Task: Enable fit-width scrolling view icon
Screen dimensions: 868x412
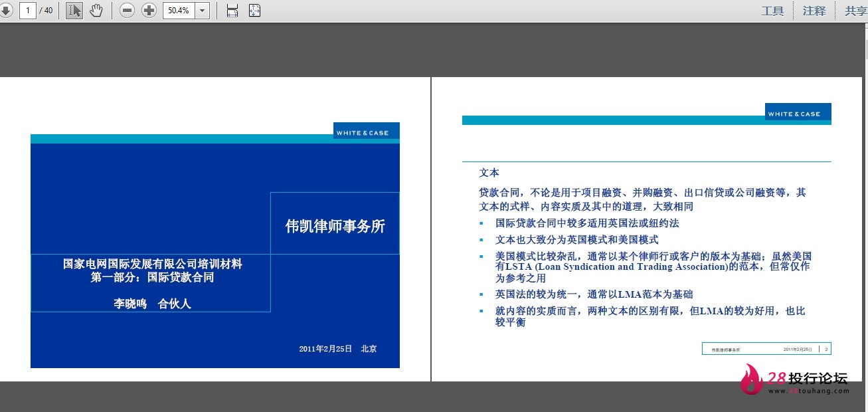Action: 232,11
